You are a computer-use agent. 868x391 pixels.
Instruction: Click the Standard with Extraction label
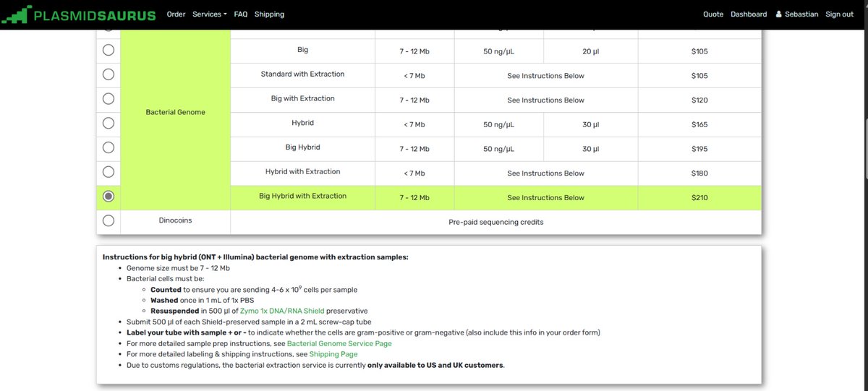pos(302,74)
